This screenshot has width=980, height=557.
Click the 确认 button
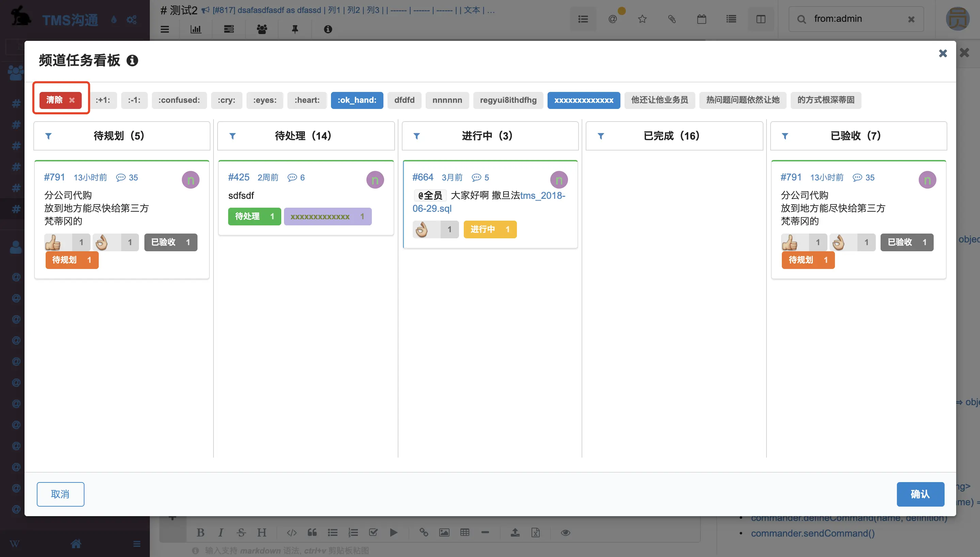[x=920, y=494]
